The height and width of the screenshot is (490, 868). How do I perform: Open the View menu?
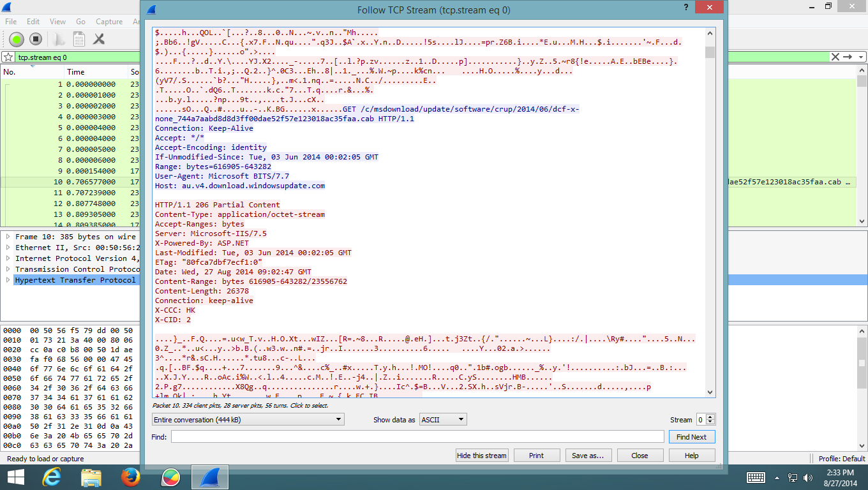coord(57,22)
